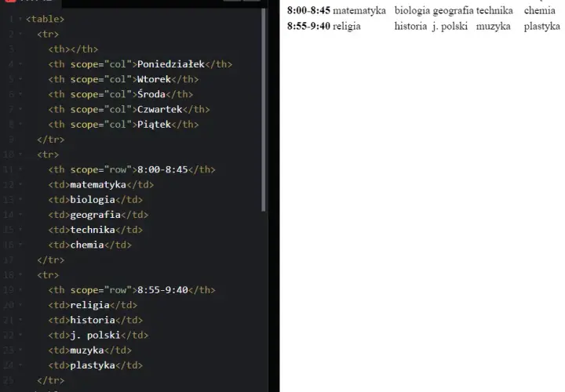Click 'matematyka' in the code editor
565x392 pixels.
[98, 185]
